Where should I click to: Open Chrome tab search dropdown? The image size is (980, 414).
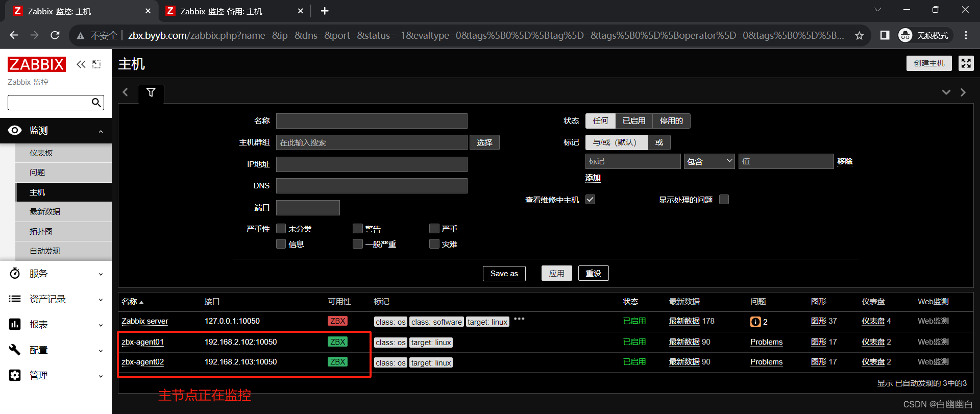877,10
